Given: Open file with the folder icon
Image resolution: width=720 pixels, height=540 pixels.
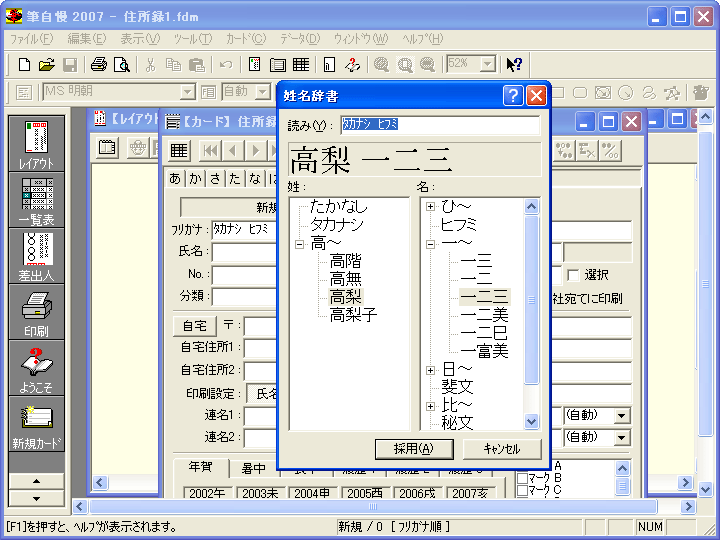Looking at the screenshot, I should (x=46, y=64).
